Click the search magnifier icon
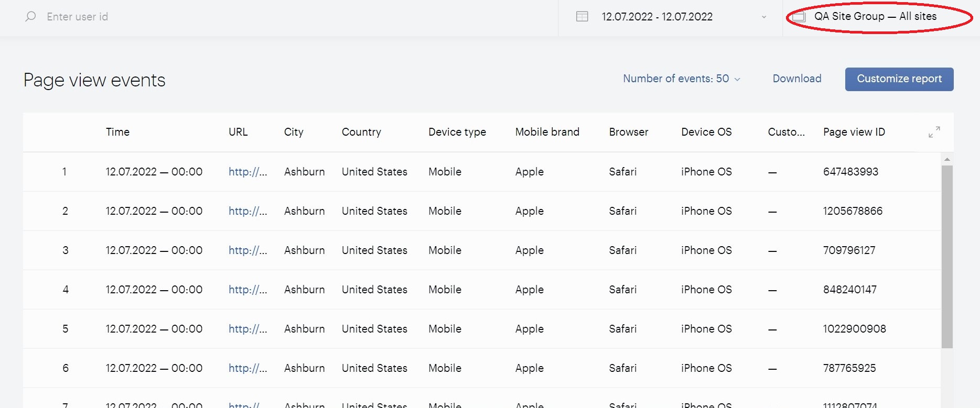Screen dimensions: 980x408 30,17
